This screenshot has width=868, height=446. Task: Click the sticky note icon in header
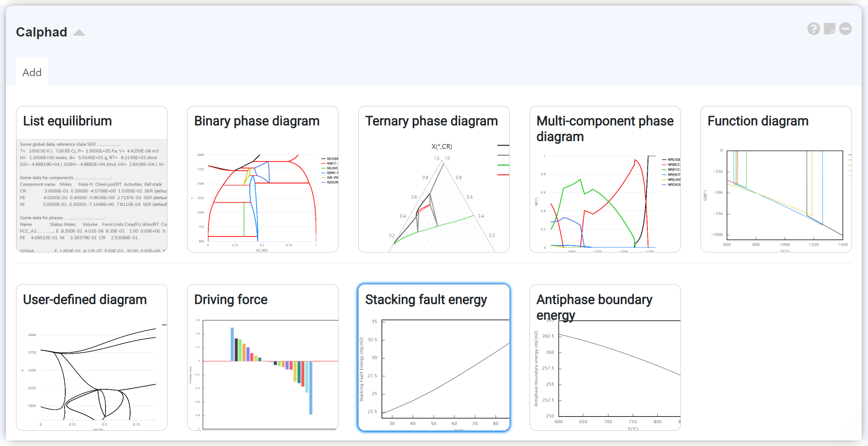[830, 29]
